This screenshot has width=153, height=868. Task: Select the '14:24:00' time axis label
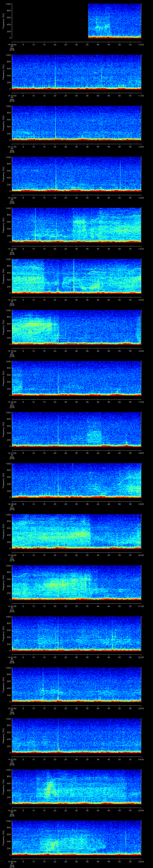click(x=12, y=810)
